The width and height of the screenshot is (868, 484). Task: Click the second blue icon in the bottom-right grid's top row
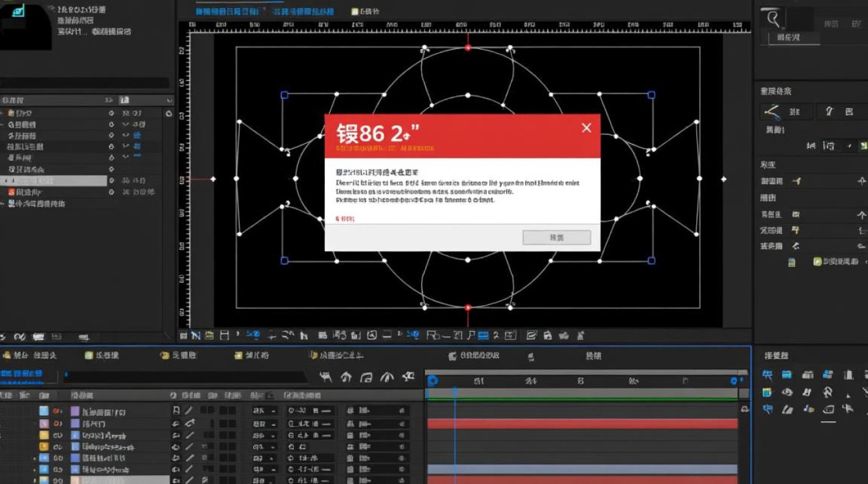pyautogui.click(x=787, y=375)
